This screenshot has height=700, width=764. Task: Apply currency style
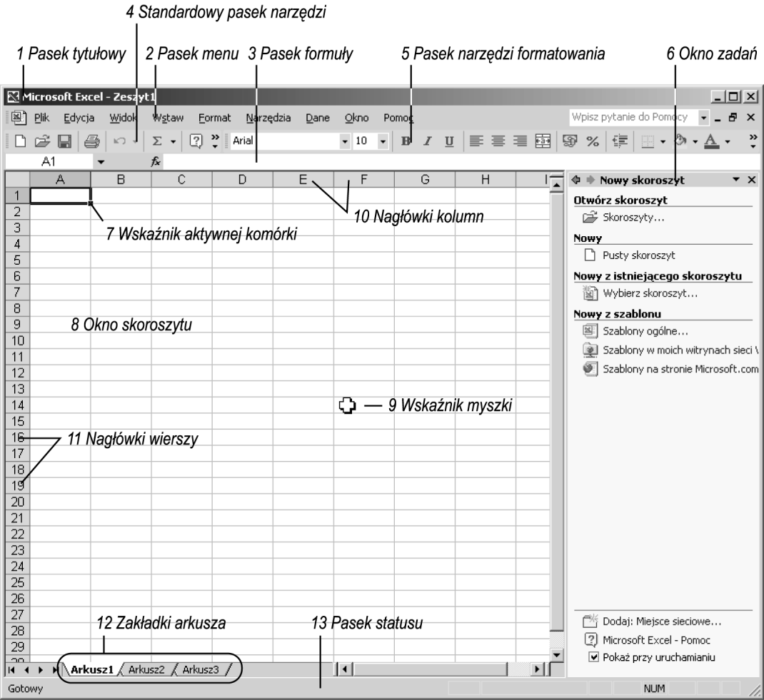click(x=570, y=141)
